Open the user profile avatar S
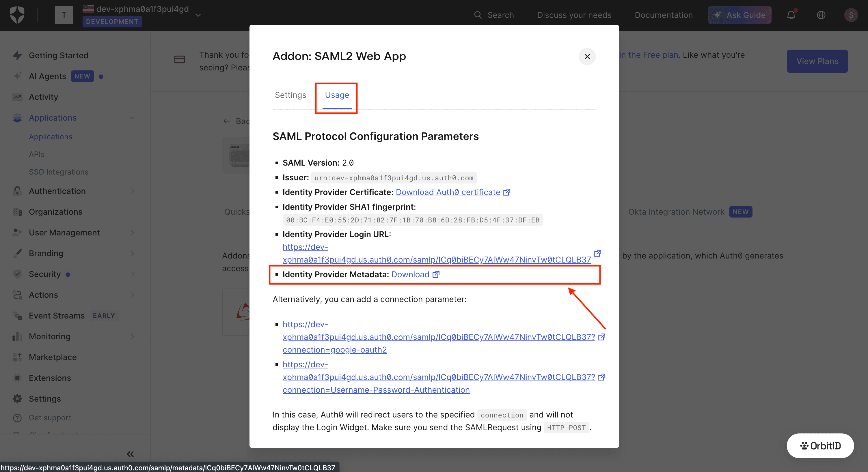The image size is (868, 472). pos(851,15)
